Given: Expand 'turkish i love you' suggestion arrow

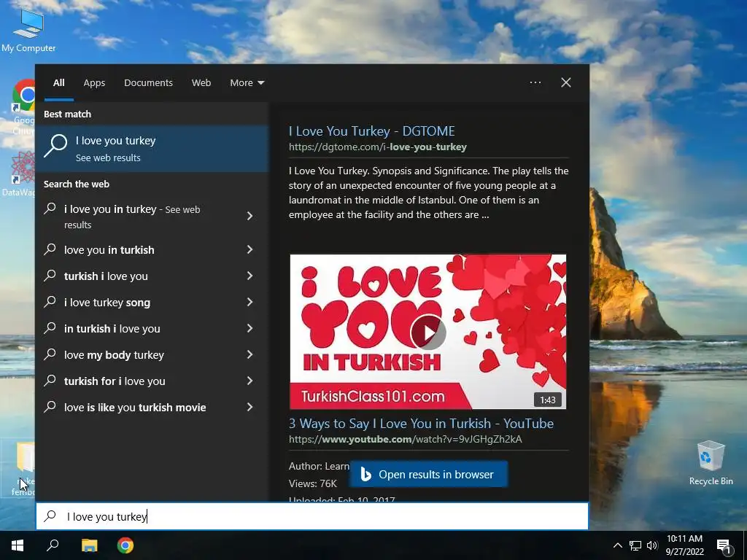Looking at the screenshot, I should point(249,276).
